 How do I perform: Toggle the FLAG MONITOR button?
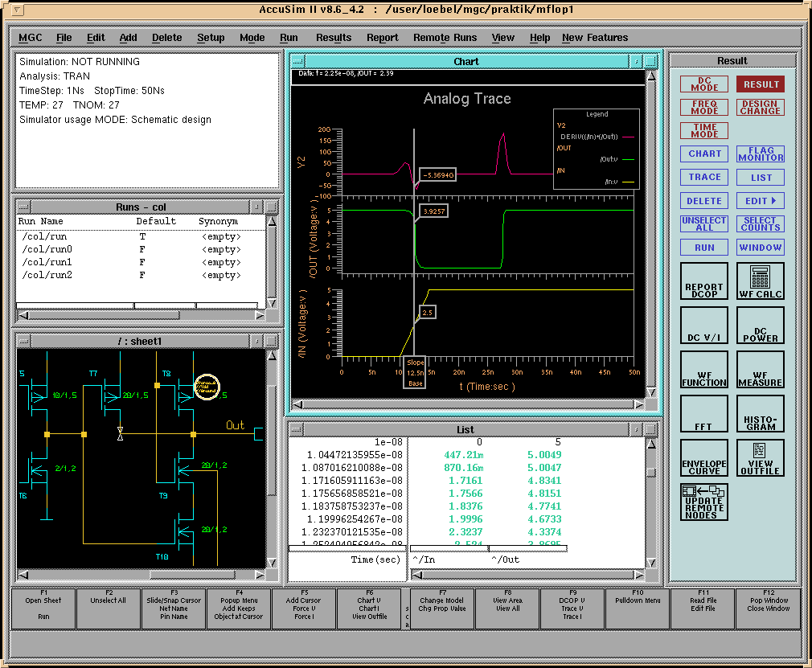(761, 154)
